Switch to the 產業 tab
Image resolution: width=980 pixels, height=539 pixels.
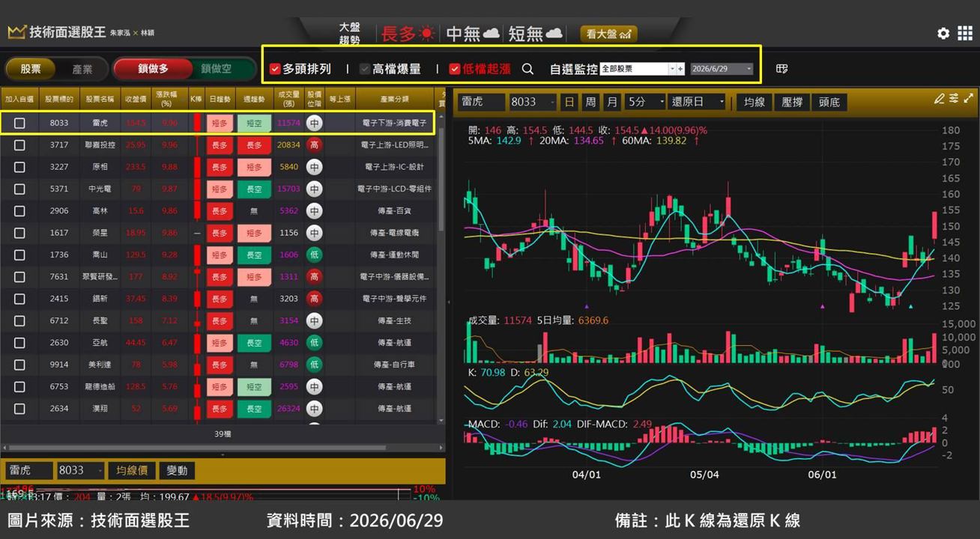82,69
